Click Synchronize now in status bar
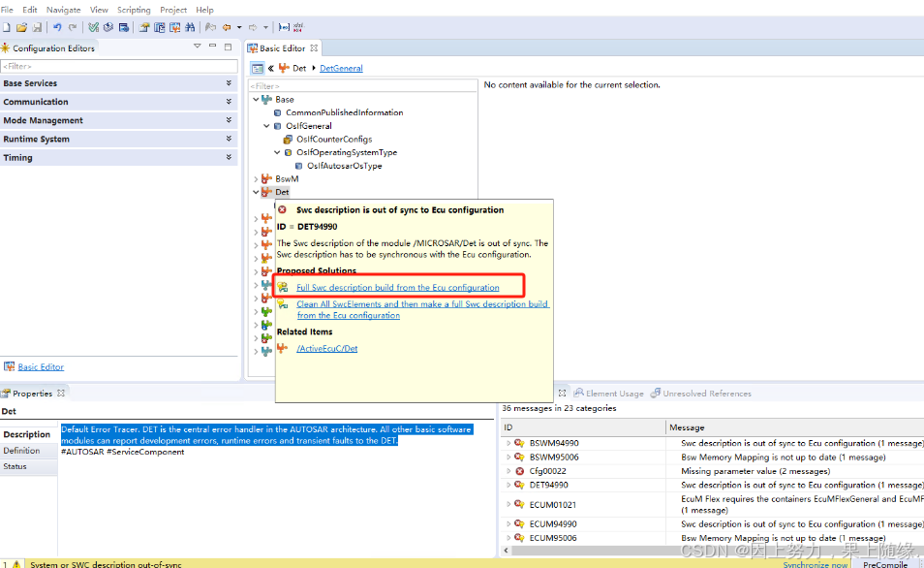Viewport: 924px width, 568px height. pos(815,564)
